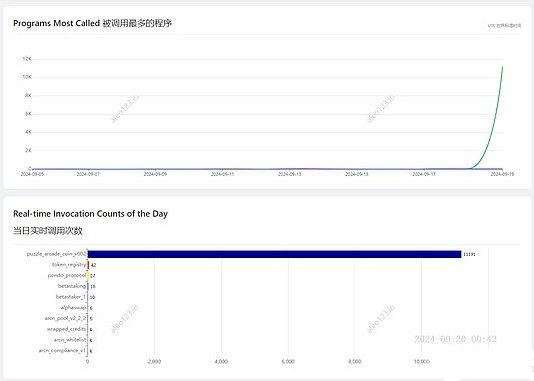
Task: Click the 2024-09-17 date on the x-axis
Action: 424,174
